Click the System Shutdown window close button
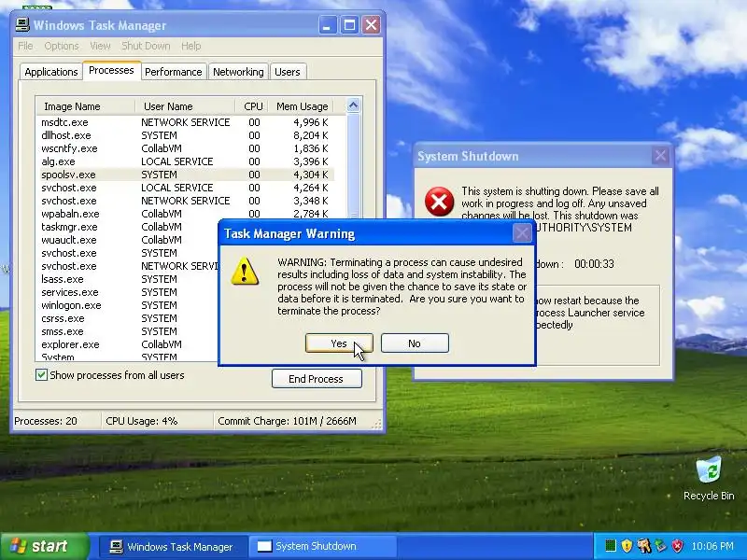The image size is (747, 560). (x=660, y=156)
